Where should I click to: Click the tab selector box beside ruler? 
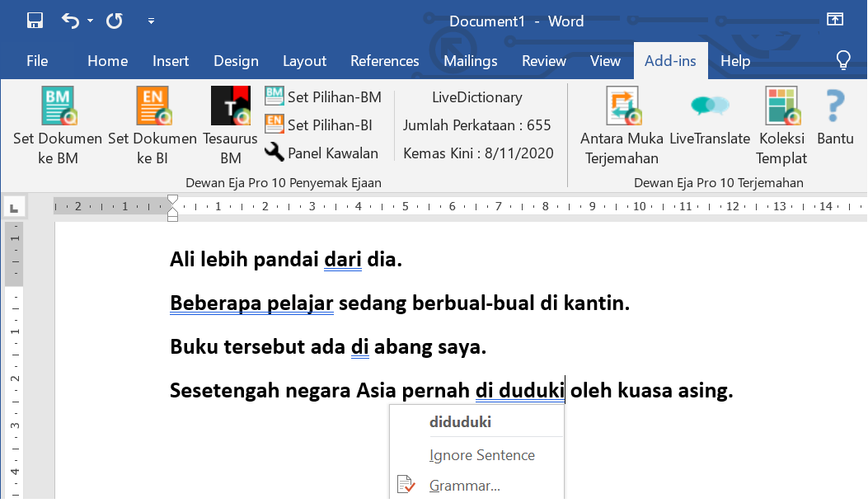(x=15, y=206)
